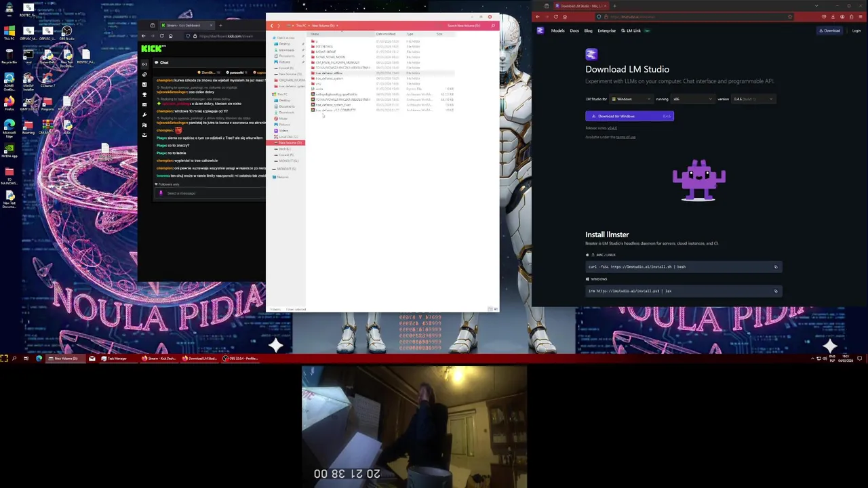Click the emote icon in chat input

tap(161, 193)
